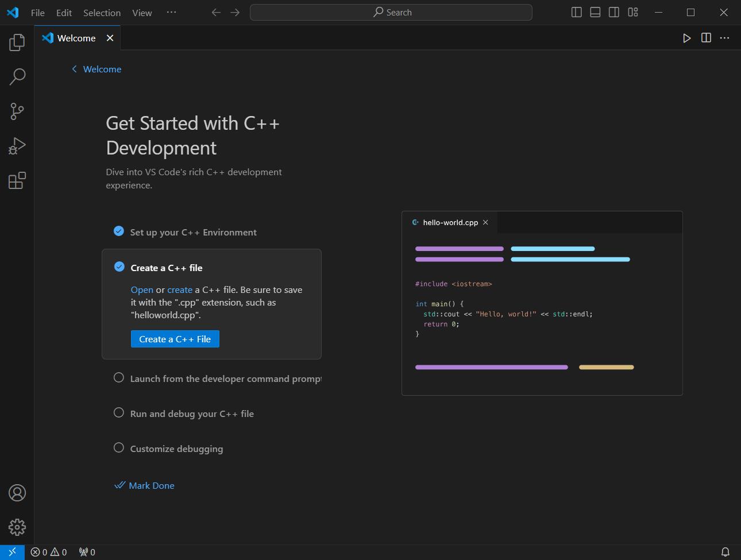Image resolution: width=741 pixels, height=560 pixels.
Task: Click the Create a C++ file step title
Action: pos(167,268)
